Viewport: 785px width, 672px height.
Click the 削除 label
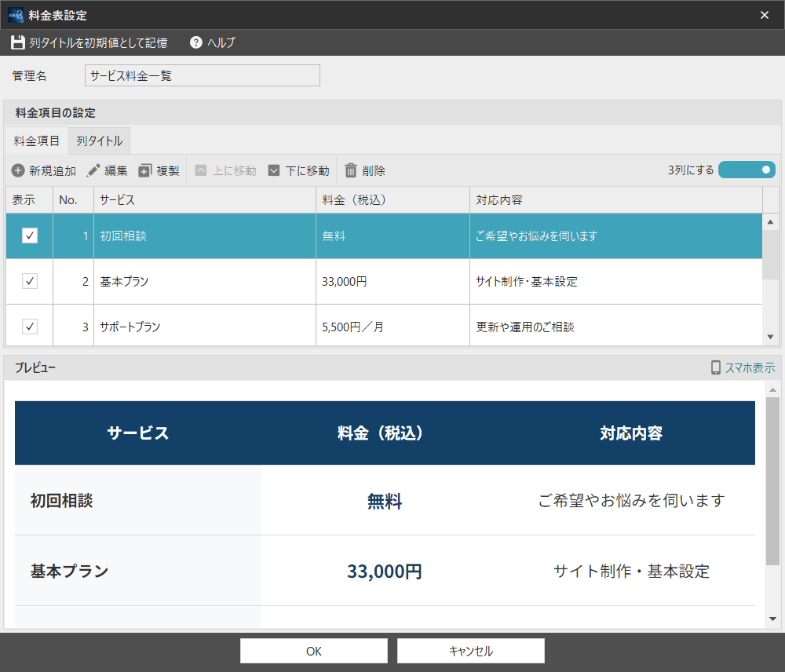(374, 171)
